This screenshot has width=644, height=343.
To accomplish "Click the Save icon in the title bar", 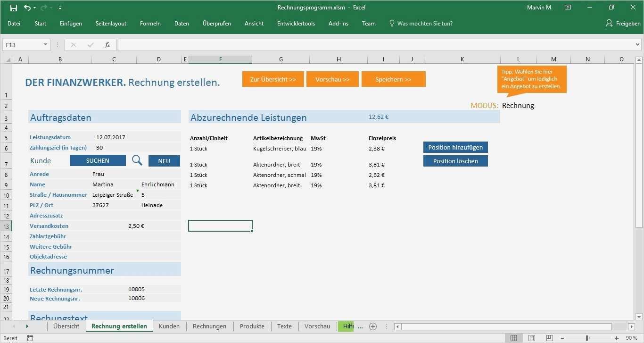I will (x=14, y=8).
